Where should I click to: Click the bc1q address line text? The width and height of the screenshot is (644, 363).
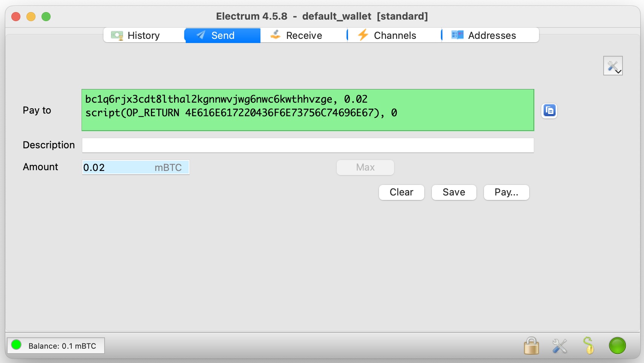click(x=226, y=99)
